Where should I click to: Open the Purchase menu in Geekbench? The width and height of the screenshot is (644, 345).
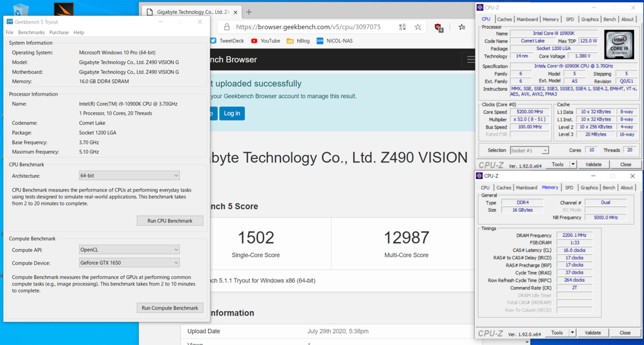[59, 32]
